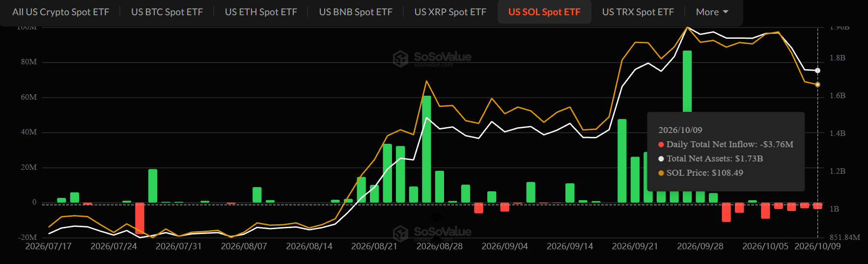The height and width of the screenshot is (264, 868).
Task: Click the 851.84M label on the right axis
Action: click(845, 238)
